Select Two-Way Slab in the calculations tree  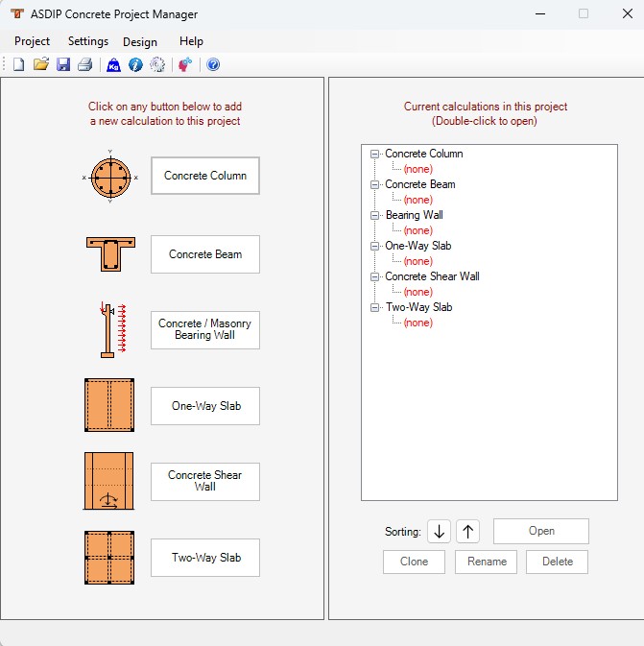point(418,307)
